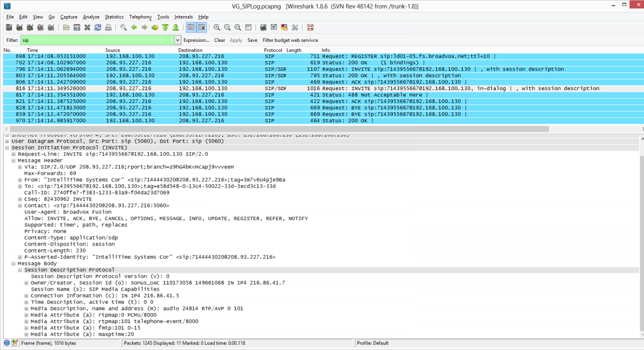Expand the Via header node
Image resolution: width=644 pixels, height=350 pixels.
[20, 167]
